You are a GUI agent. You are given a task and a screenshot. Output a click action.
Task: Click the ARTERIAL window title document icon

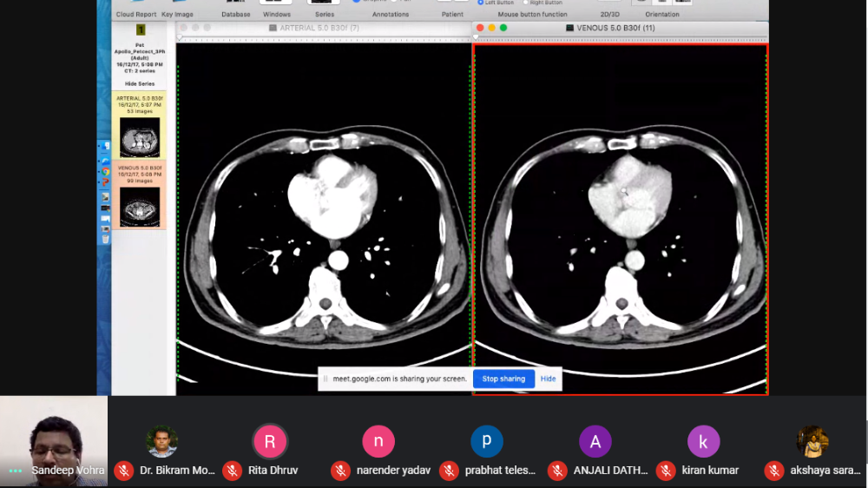273,28
